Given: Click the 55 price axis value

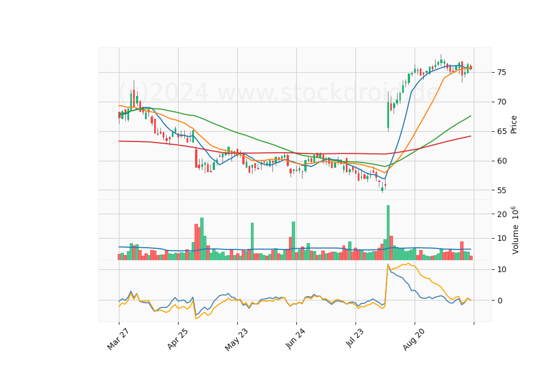Looking at the screenshot, I should pyautogui.click(x=502, y=190).
